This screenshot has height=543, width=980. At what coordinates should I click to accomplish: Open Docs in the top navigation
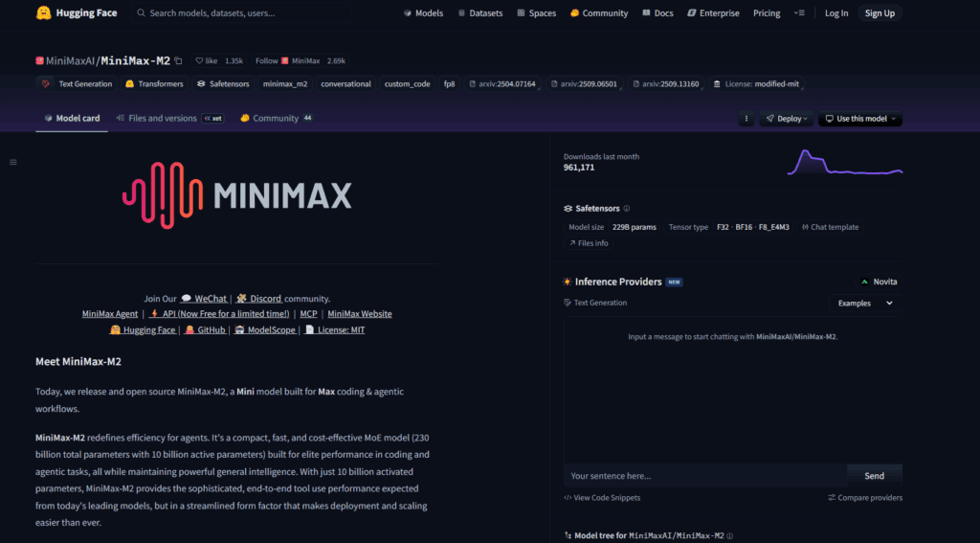(x=657, y=12)
